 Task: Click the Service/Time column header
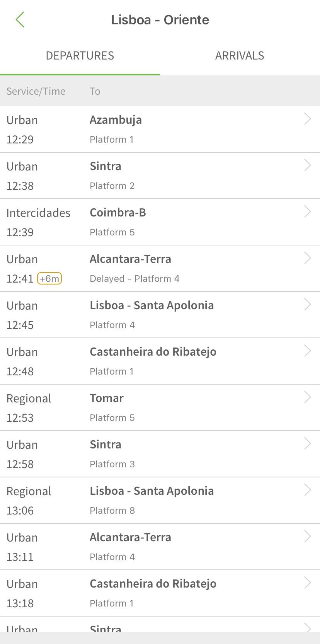click(36, 91)
